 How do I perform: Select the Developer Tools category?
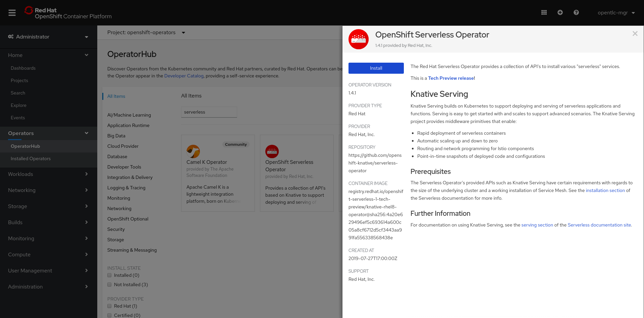[124, 167]
